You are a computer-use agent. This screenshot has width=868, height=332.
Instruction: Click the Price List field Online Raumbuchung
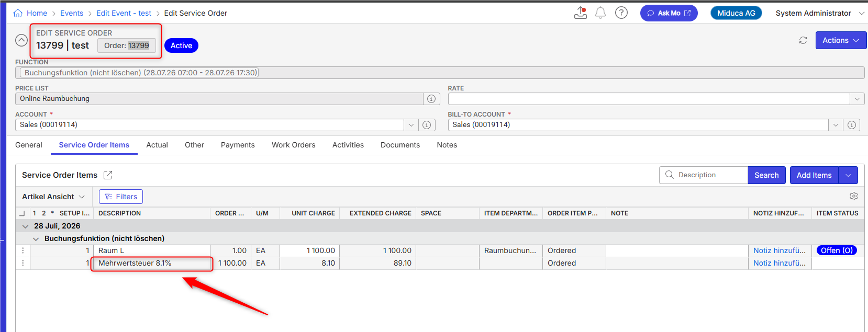pos(219,99)
